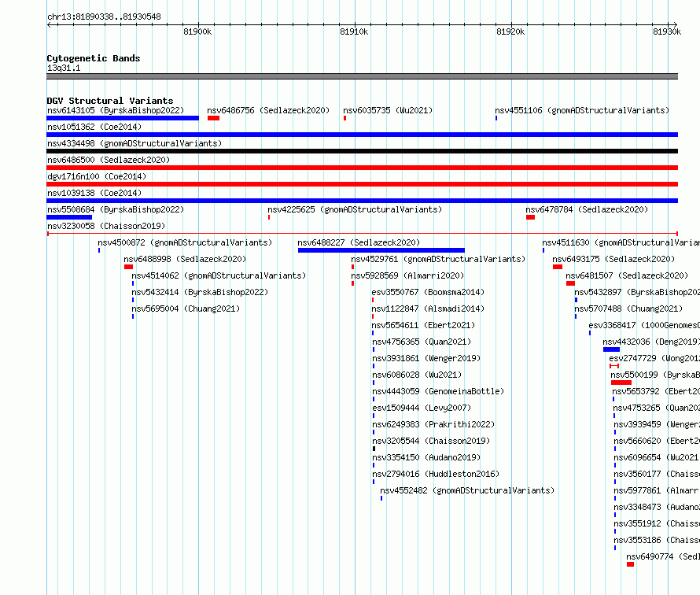Click nsv4529761 (gnomADStructuralVariants) label

pos(438,259)
